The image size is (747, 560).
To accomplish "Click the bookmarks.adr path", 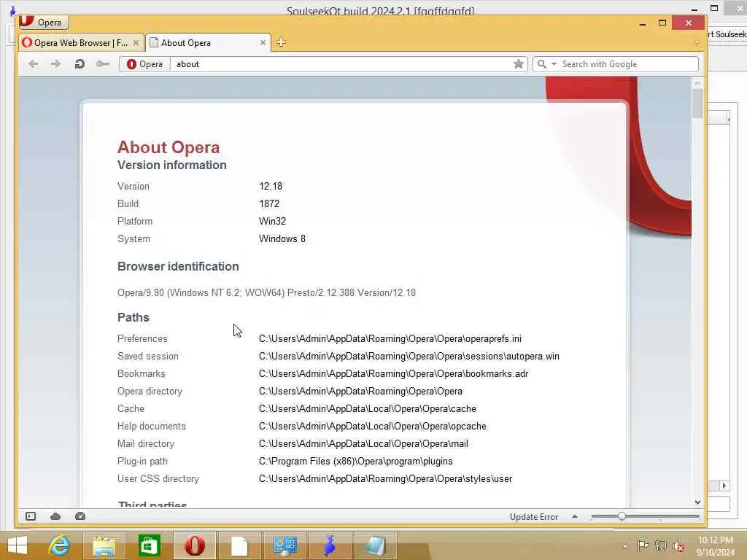I will (393, 374).
